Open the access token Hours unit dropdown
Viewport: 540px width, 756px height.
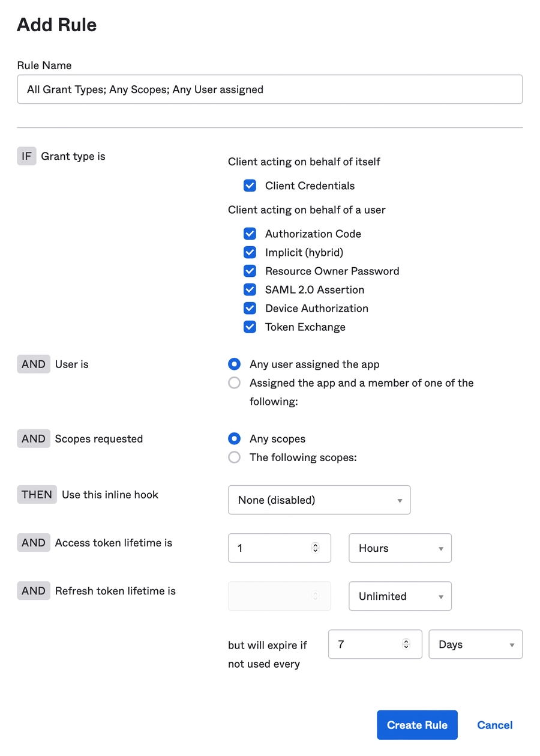click(400, 548)
